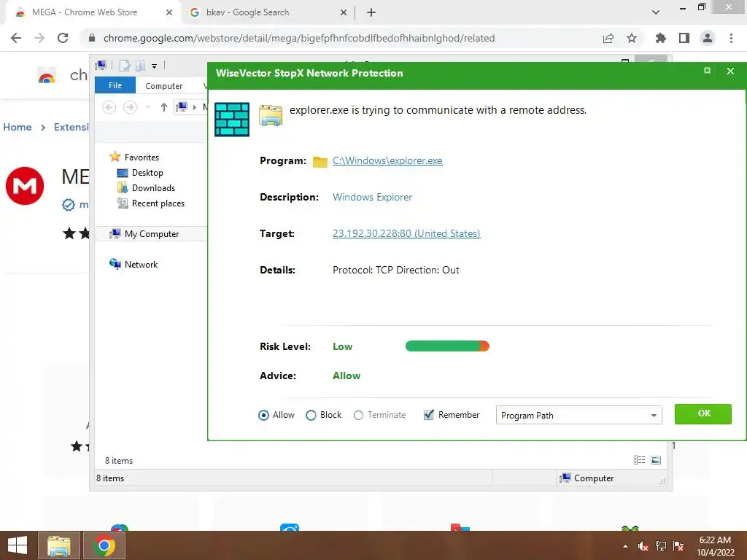Screen dimensions: 747x560
Task: Click the target address 23.192.30.228:80 link
Action: [406, 233]
